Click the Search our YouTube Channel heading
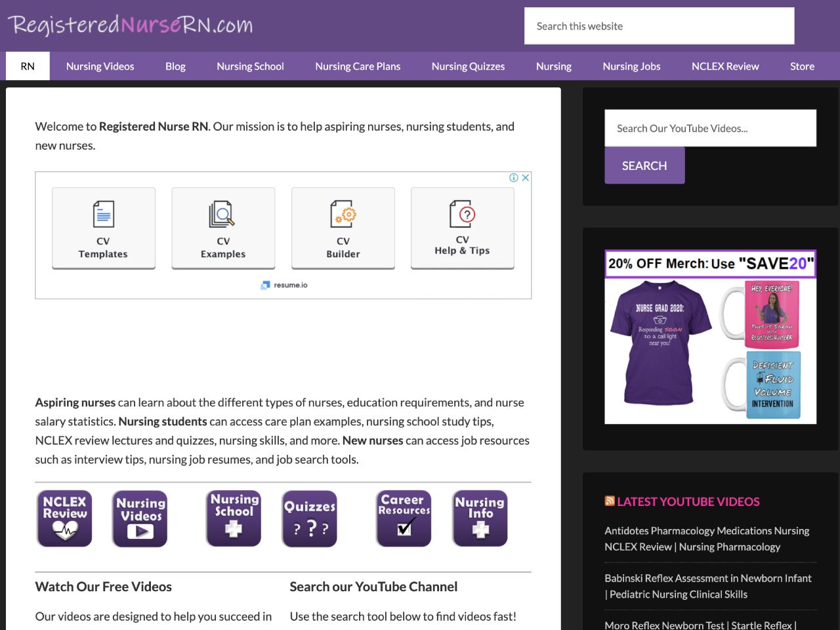The height and width of the screenshot is (630, 840). pos(373,587)
